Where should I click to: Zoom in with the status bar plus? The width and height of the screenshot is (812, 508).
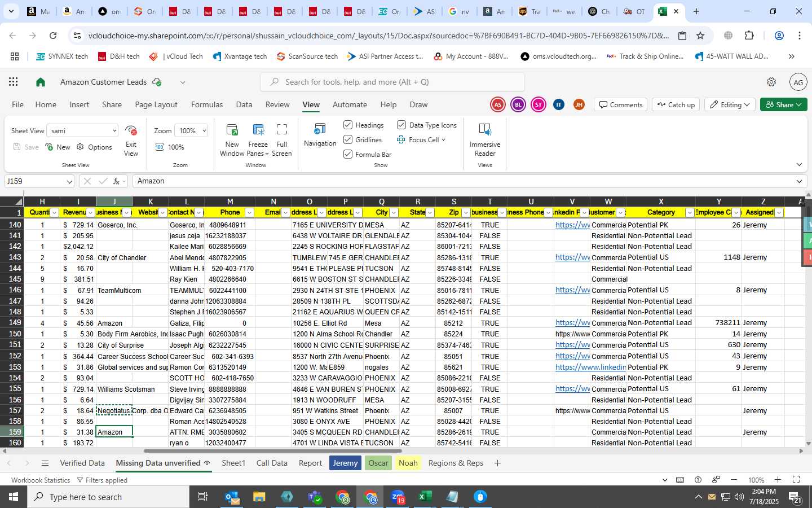[x=778, y=480]
